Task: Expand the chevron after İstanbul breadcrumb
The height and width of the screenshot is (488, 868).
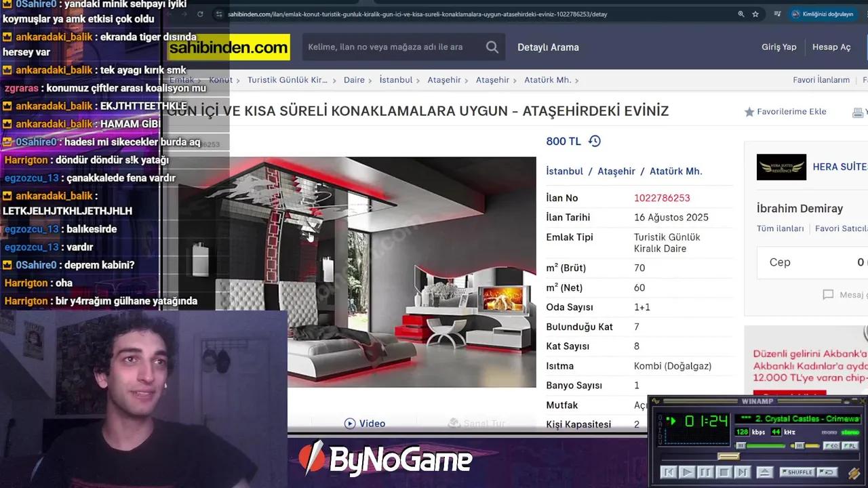Action: [419, 80]
